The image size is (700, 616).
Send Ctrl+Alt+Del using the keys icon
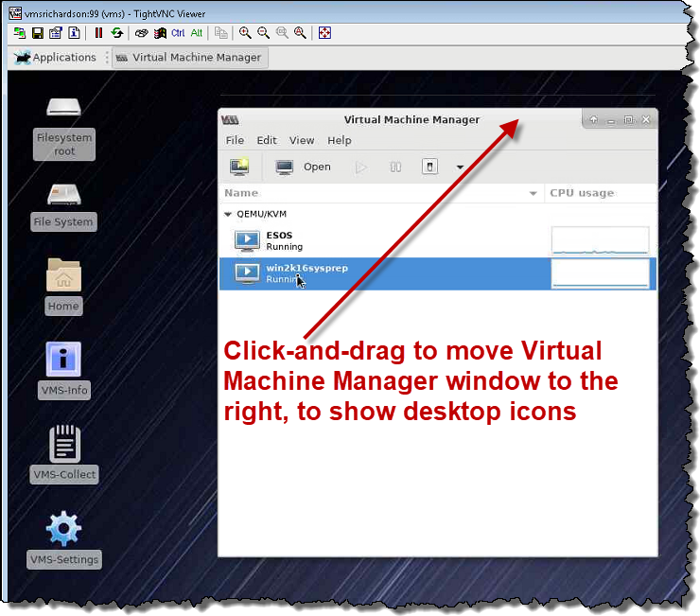point(142,33)
